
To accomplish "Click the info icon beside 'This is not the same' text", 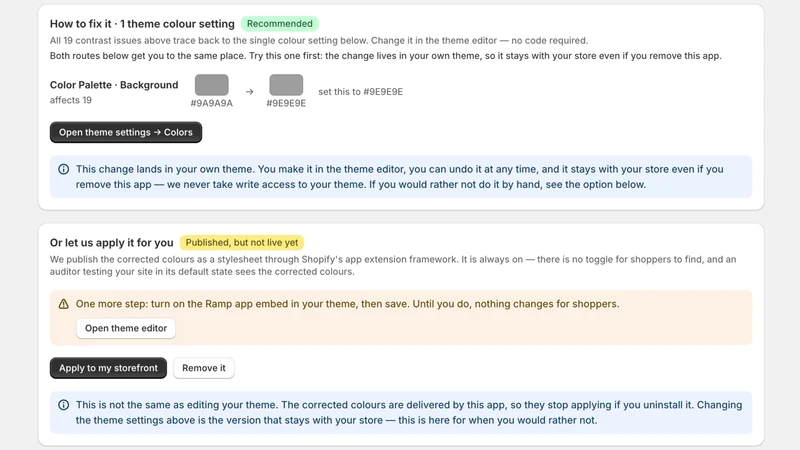I will tap(63, 405).
